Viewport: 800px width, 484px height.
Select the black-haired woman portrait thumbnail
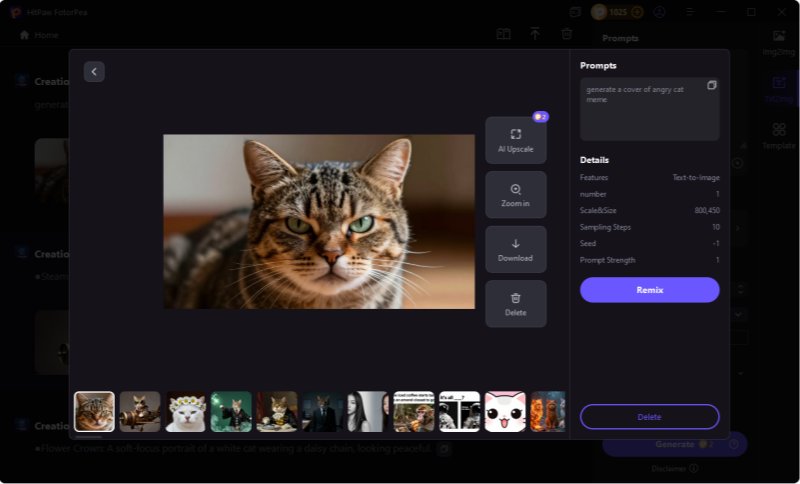click(367, 411)
